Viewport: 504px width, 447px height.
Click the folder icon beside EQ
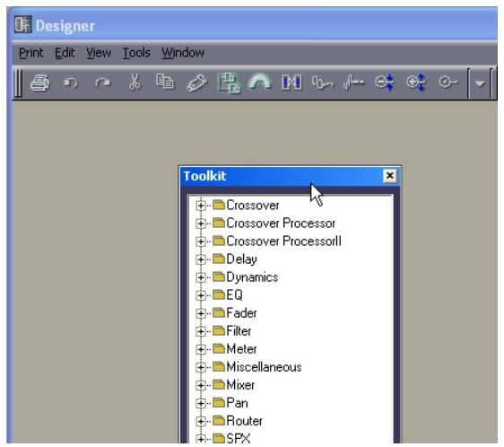pyautogui.click(x=219, y=294)
